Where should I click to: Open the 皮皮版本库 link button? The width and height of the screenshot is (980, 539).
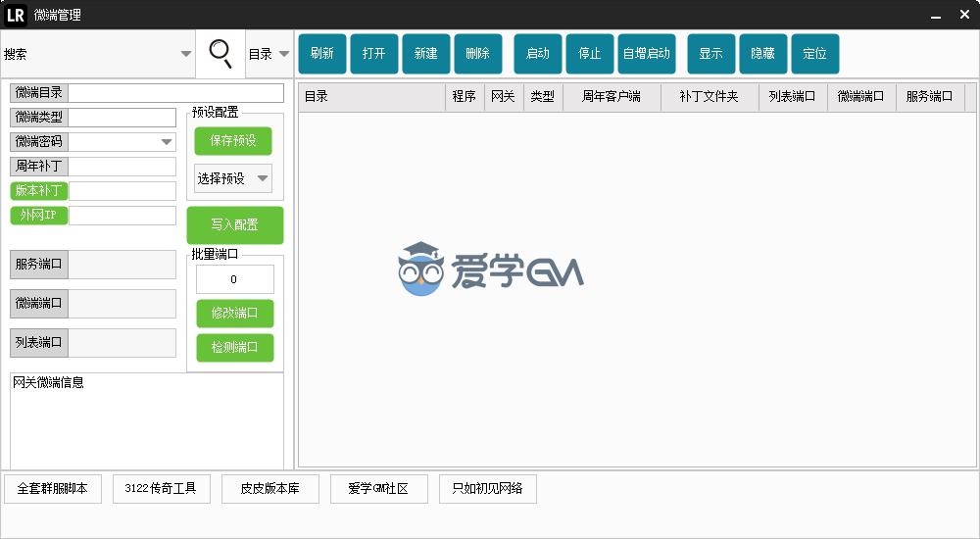pos(270,489)
